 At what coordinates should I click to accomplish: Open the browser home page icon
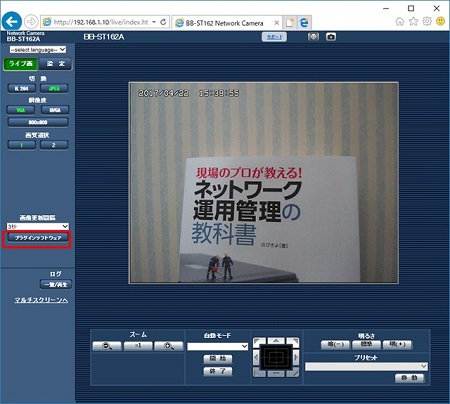click(x=400, y=22)
